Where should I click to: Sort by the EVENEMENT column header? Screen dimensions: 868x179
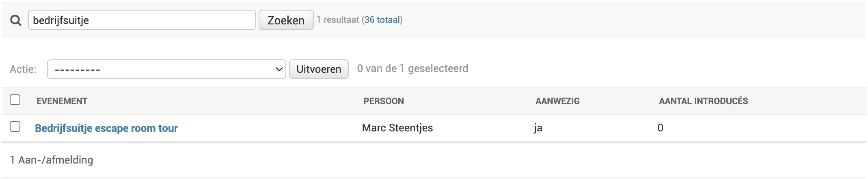(62, 101)
